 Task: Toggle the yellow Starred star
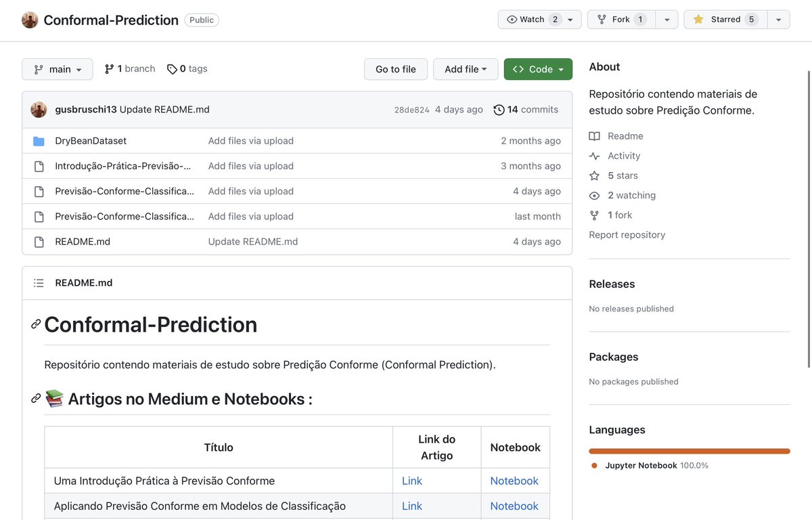coord(698,20)
